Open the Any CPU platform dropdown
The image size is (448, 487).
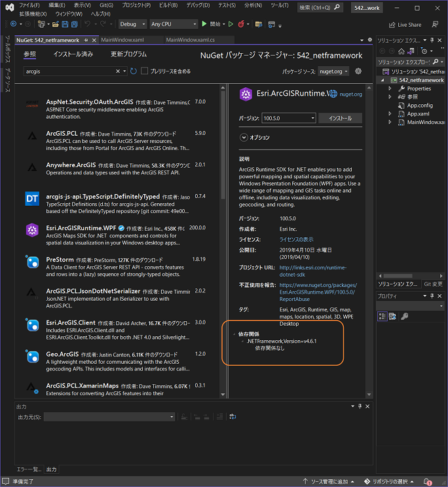click(x=174, y=24)
